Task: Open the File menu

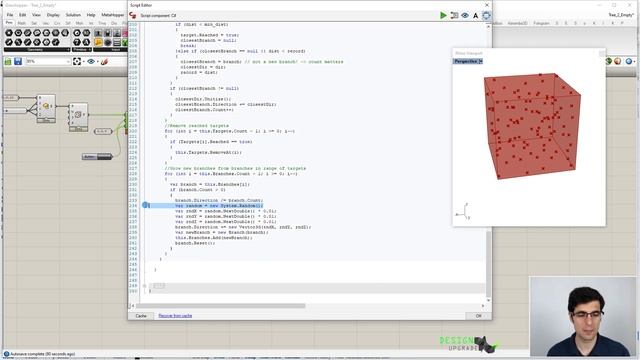Action: click(10, 15)
